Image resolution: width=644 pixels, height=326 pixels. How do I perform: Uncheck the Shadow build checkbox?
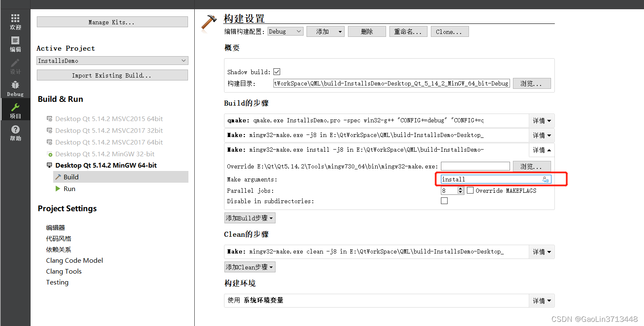point(277,71)
